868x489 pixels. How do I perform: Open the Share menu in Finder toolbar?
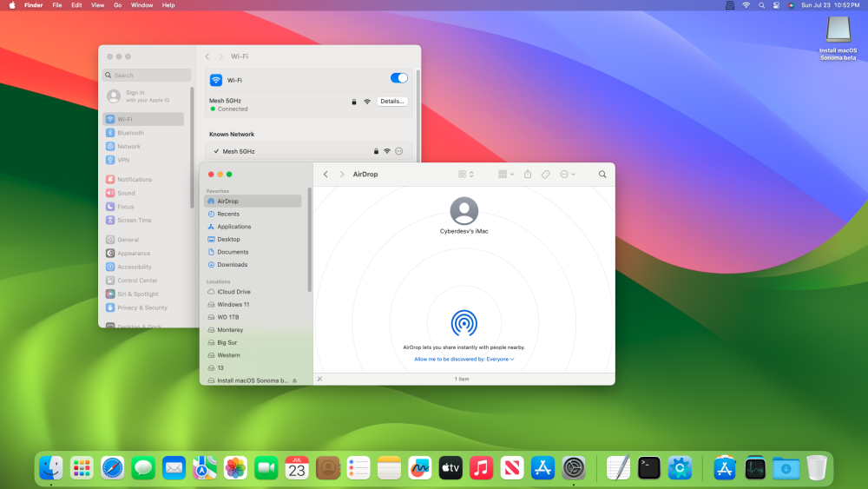click(x=528, y=174)
